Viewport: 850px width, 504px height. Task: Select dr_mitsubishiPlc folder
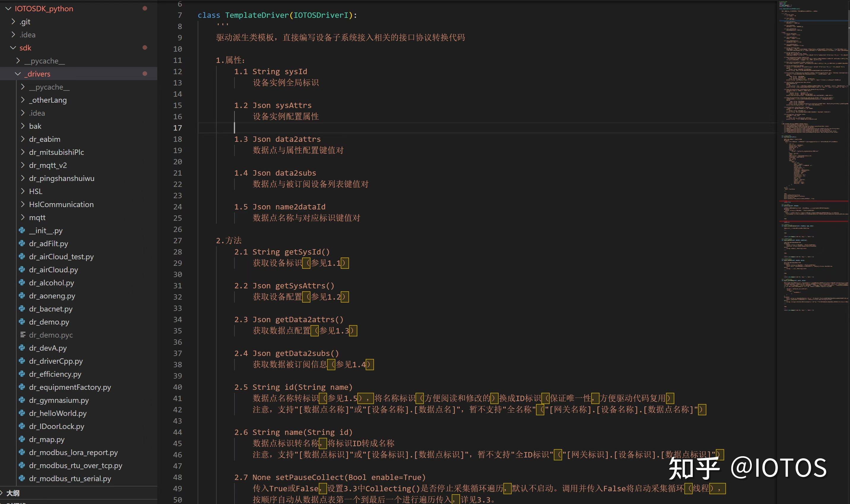coord(56,152)
